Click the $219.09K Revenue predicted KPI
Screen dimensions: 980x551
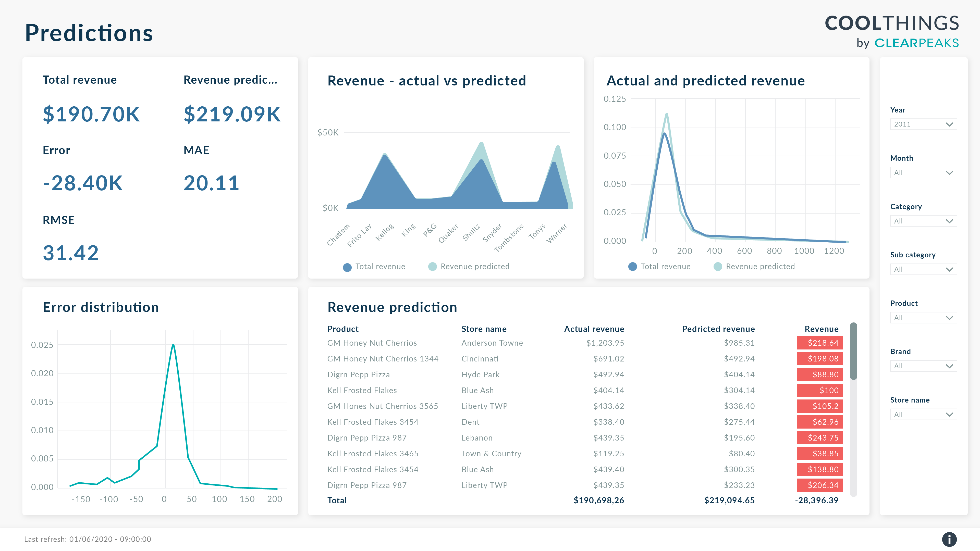[x=232, y=114]
